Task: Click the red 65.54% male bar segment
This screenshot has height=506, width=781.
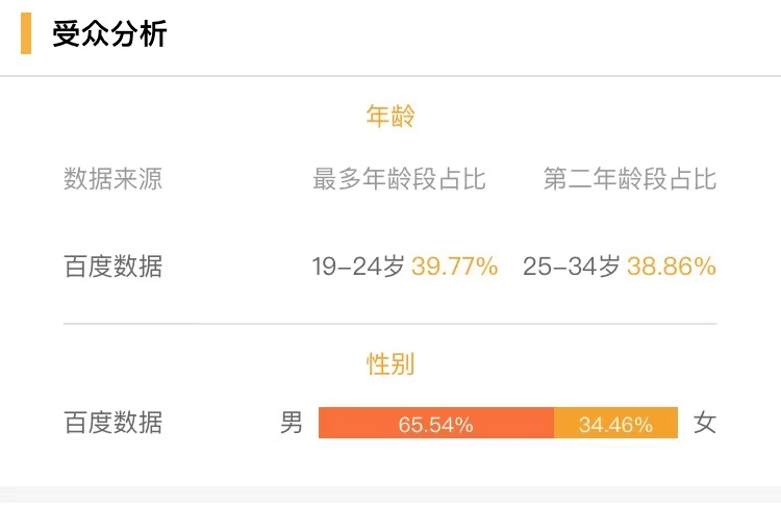Action: (436, 423)
